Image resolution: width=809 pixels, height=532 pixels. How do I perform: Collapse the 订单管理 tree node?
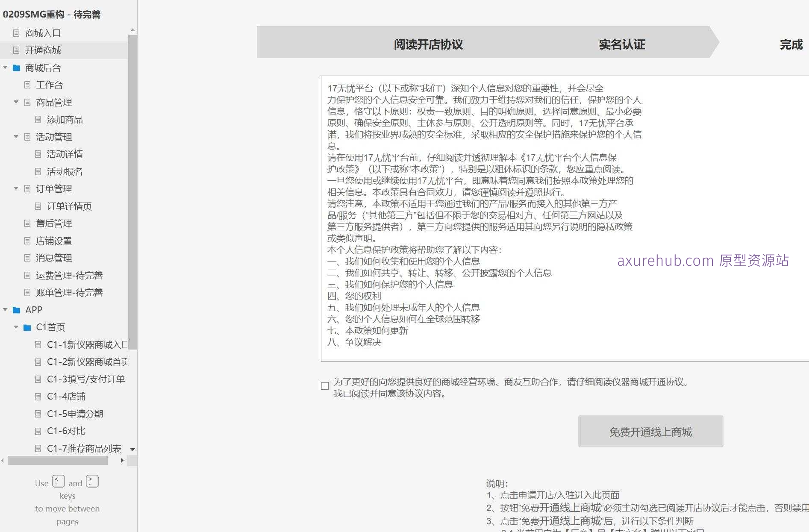[x=16, y=188]
